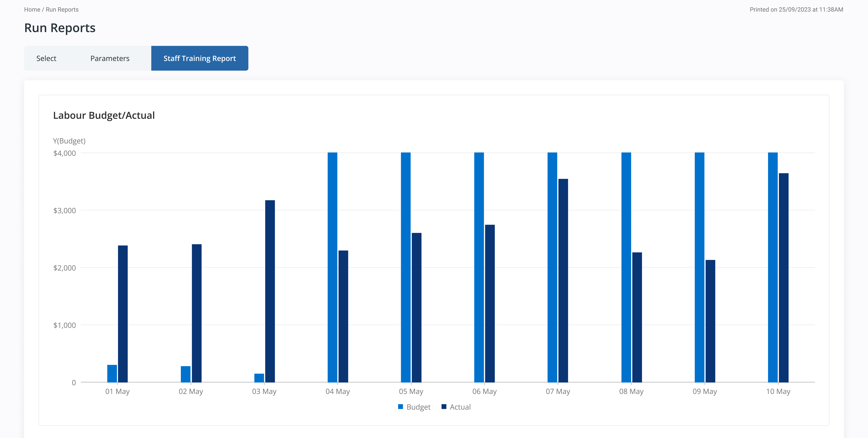Select the 04 May Actual bar
Image resolution: width=868 pixels, height=438 pixels.
coord(343,316)
